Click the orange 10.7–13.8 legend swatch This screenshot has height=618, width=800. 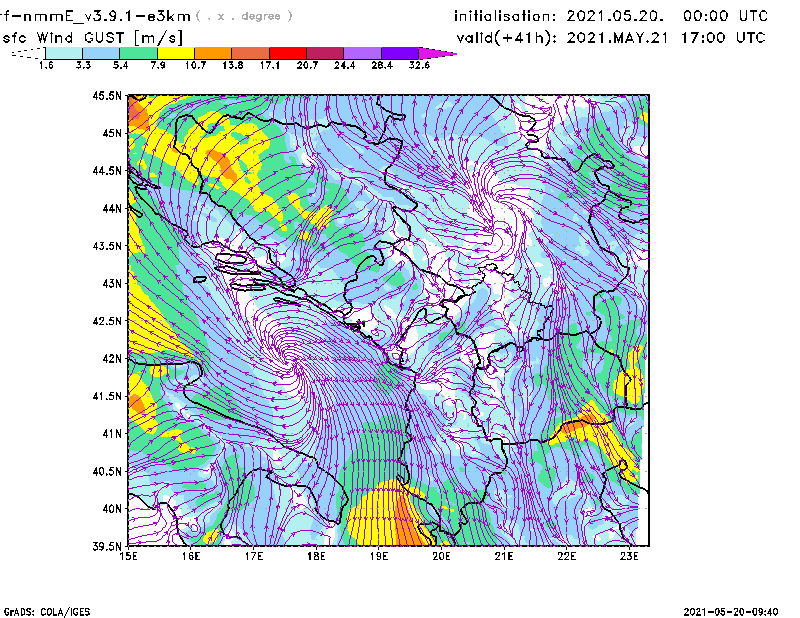coord(213,53)
